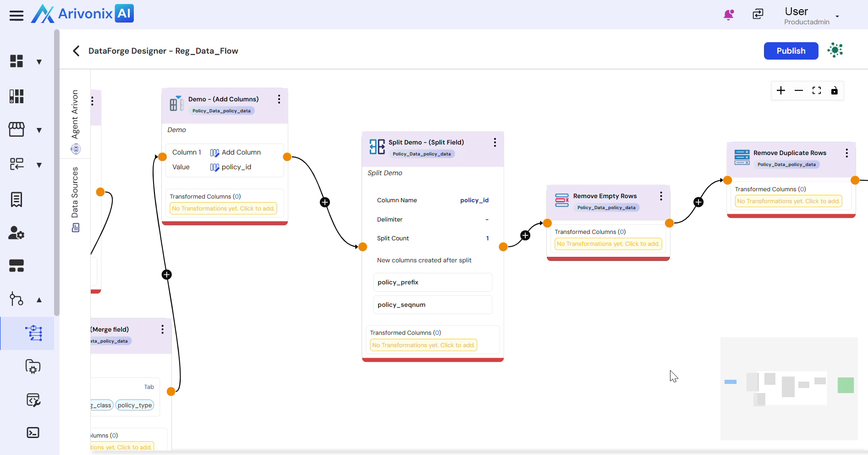Zoom out of the canvas
Viewport: 868px width, 455px height.
pos(799,91)
